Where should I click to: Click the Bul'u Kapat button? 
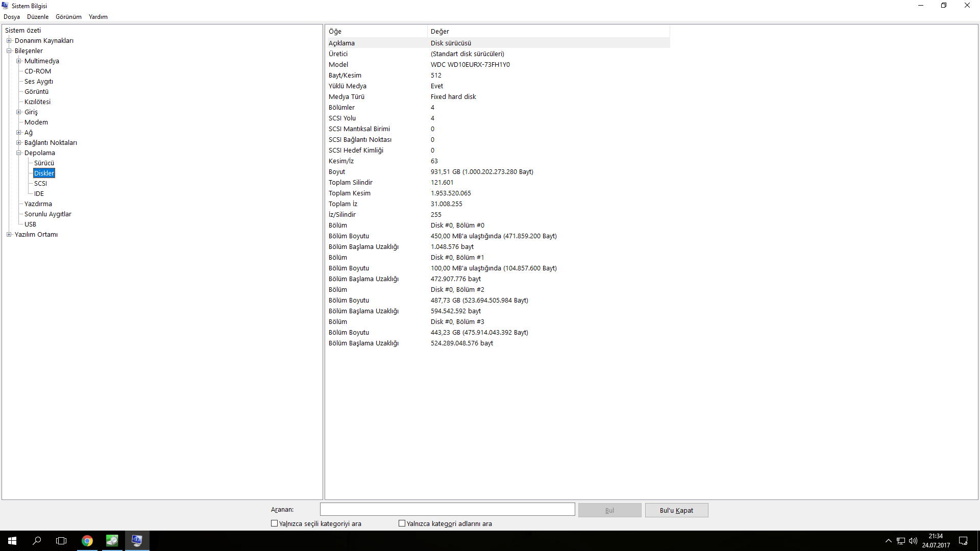[676, 510]
